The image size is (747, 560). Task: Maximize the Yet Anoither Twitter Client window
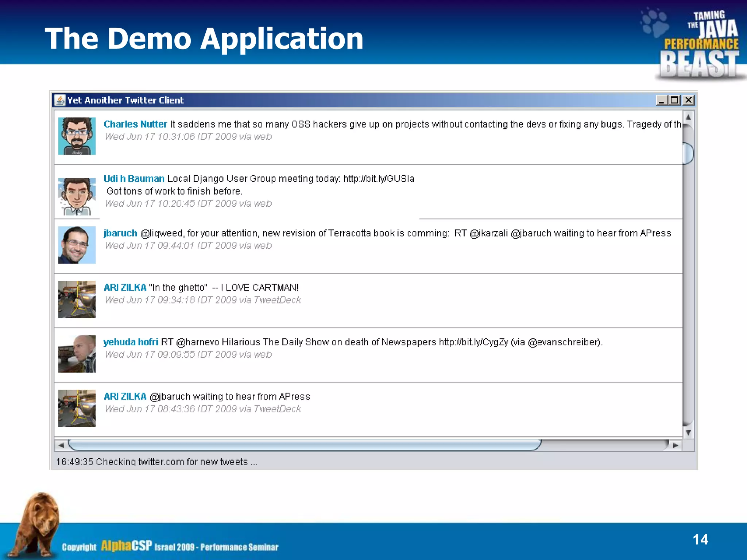pyautogui.click(x=674, y=100)
